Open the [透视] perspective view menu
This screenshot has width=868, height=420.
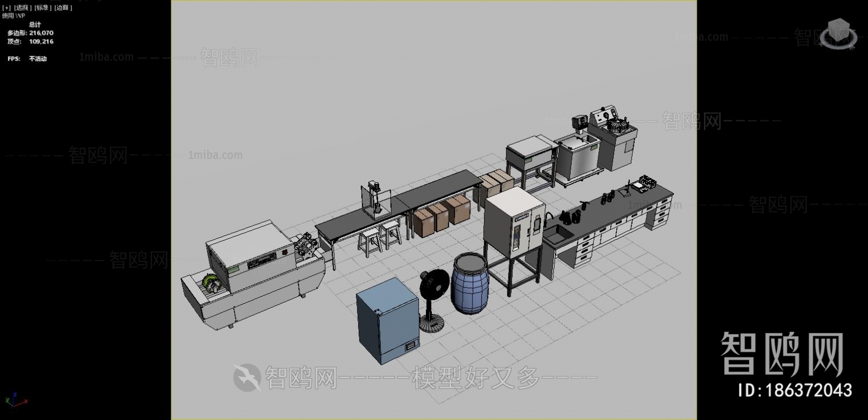tap(22, 8)
